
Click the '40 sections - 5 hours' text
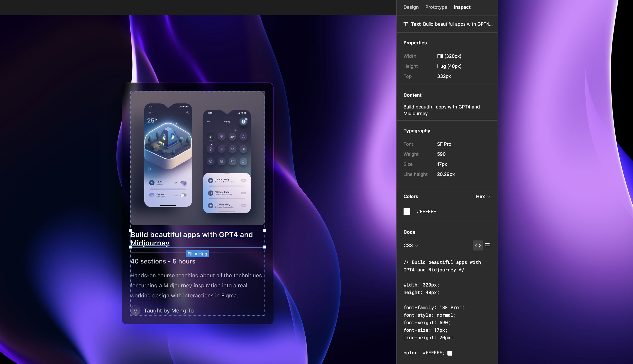[163, 261]
